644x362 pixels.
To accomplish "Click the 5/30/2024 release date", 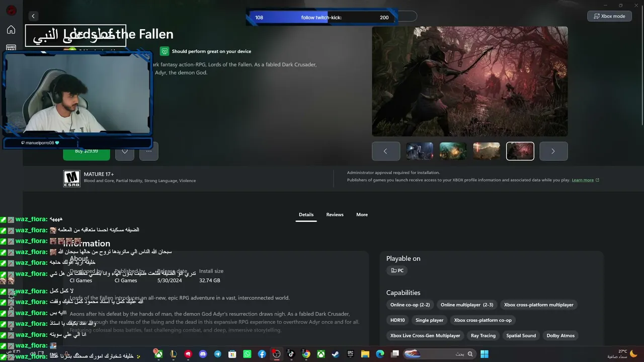I will (x=170, y=281).
